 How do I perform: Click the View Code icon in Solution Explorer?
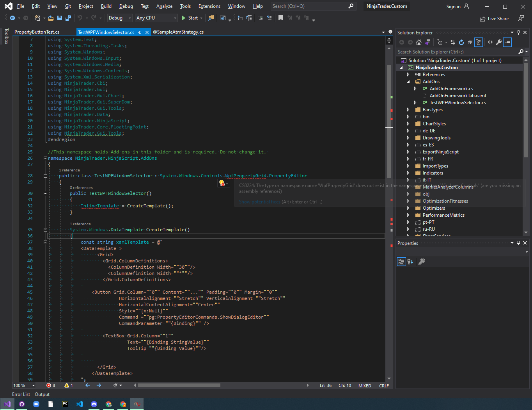[x=490, y=42]
